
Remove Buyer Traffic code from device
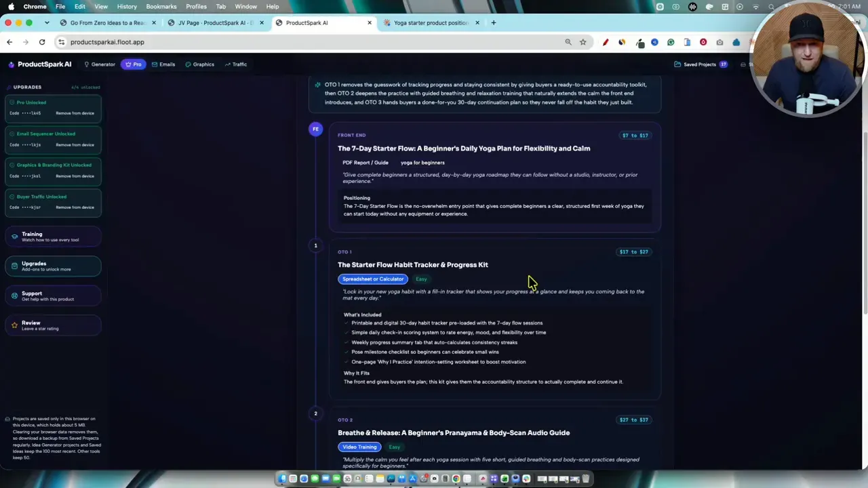75,207
